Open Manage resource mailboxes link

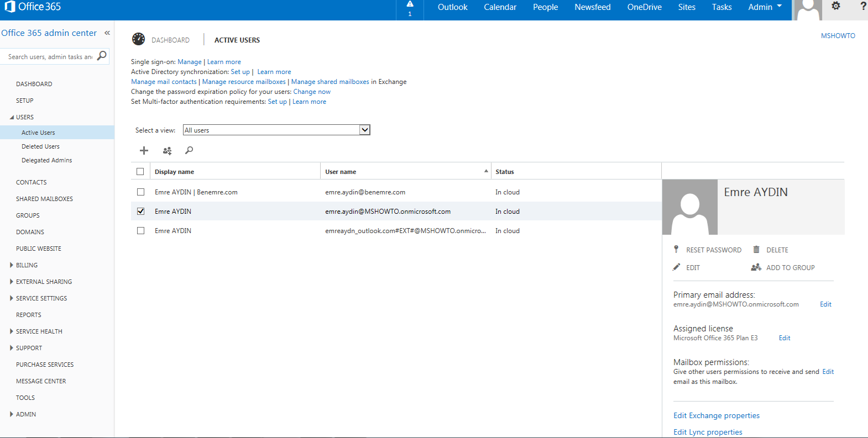coord(244,82)
